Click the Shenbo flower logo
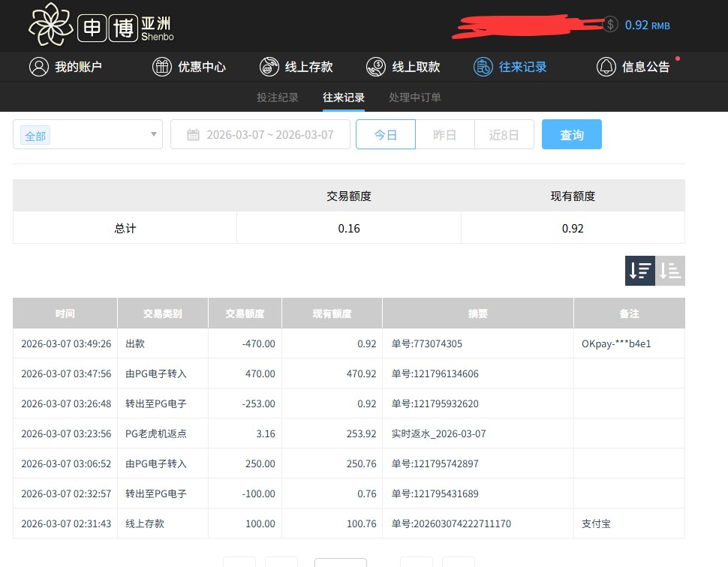728x567 pixels. [50, 24]
